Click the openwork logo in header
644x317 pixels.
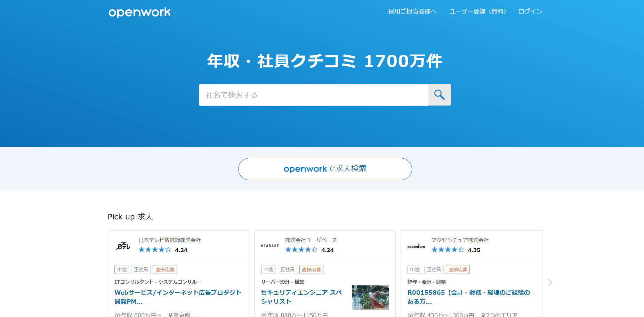(x=139, y=12)
